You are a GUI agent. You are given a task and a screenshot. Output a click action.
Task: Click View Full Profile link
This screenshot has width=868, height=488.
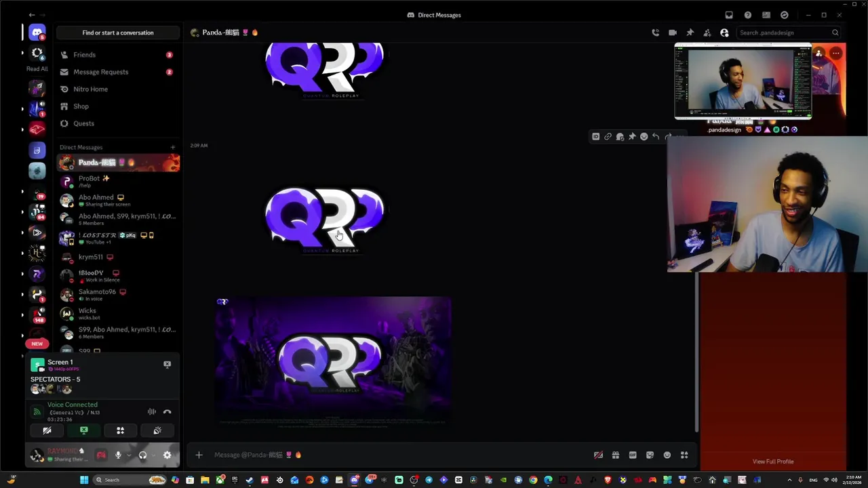[x=773, y=462]
